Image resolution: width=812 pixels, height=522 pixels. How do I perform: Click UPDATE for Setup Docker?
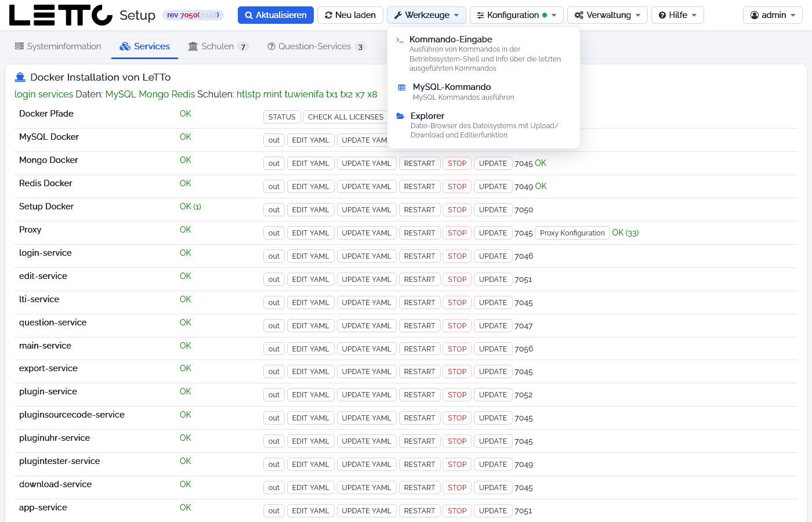(x=493, y=210)
